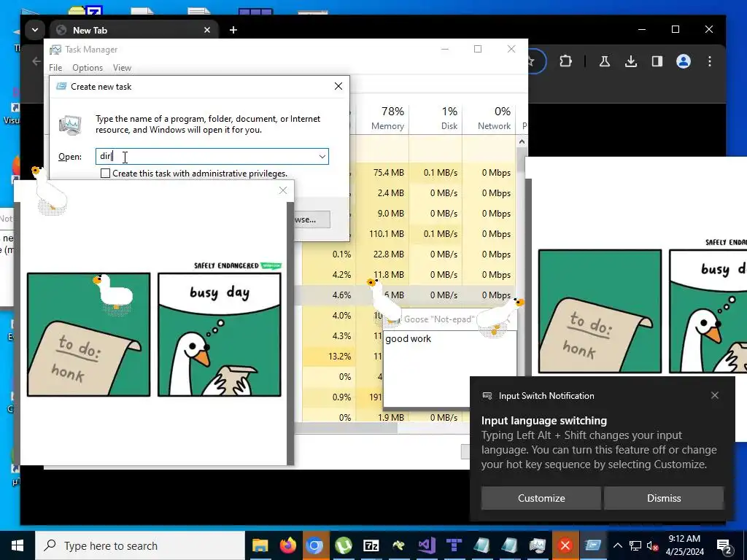The image size is (747, 560).
Task: Click Customize in input switch notification
Action: [x=541, y=498]
